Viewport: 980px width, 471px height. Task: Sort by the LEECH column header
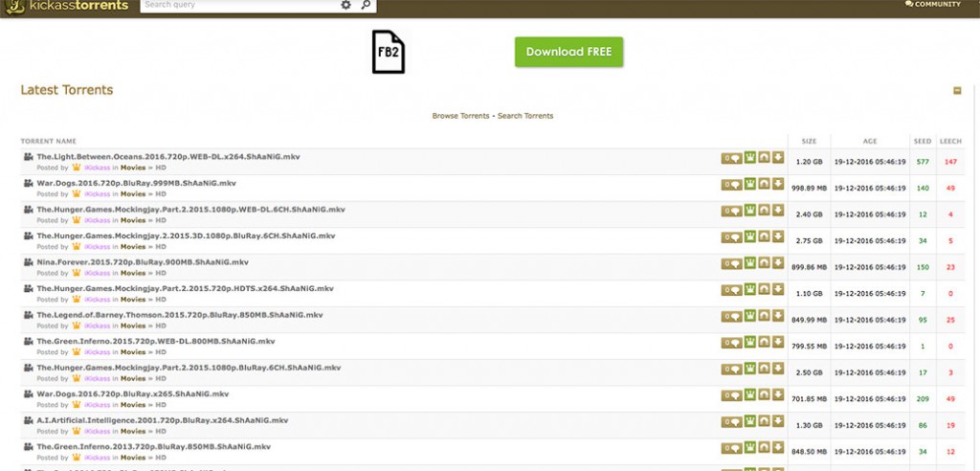(950, 142)
